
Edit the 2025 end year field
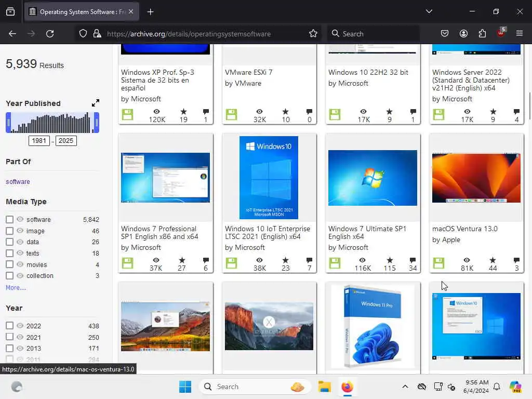click(x=66, y=140)
